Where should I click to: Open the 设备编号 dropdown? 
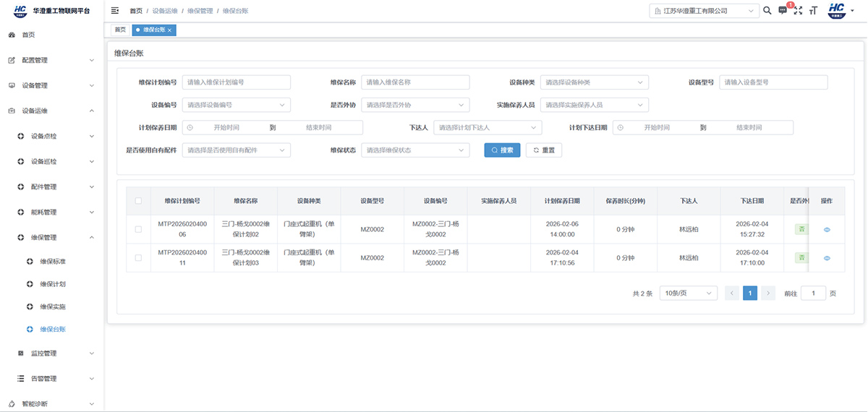[237, 105]
